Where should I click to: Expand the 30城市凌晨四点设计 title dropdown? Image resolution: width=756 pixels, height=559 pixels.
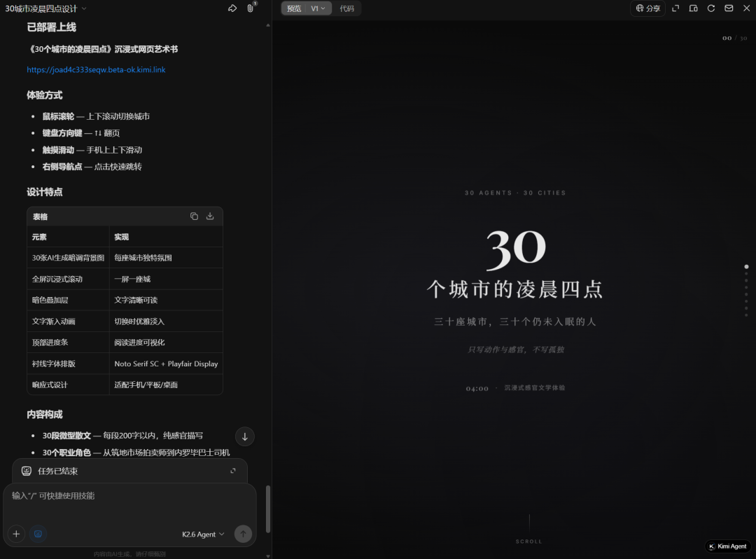tap(84, 8)
